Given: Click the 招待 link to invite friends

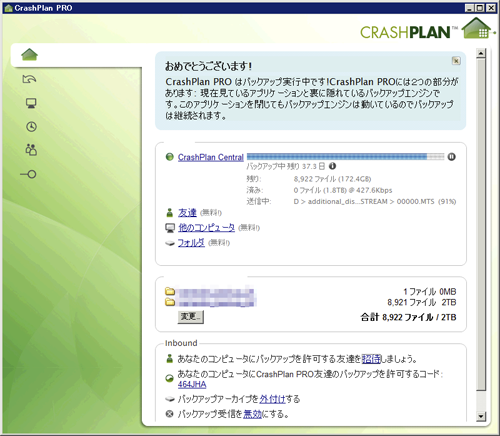Looking at the screenshot, I should (371, 359).
